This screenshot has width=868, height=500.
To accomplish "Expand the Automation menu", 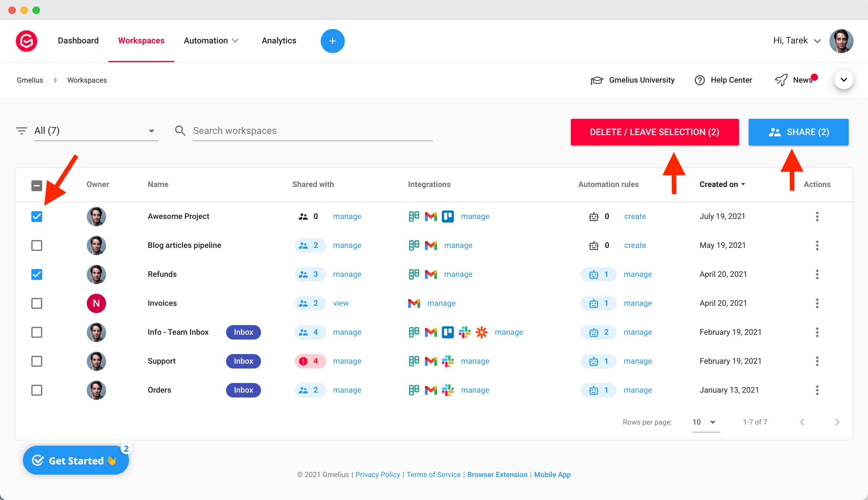I will pos(211,40).
